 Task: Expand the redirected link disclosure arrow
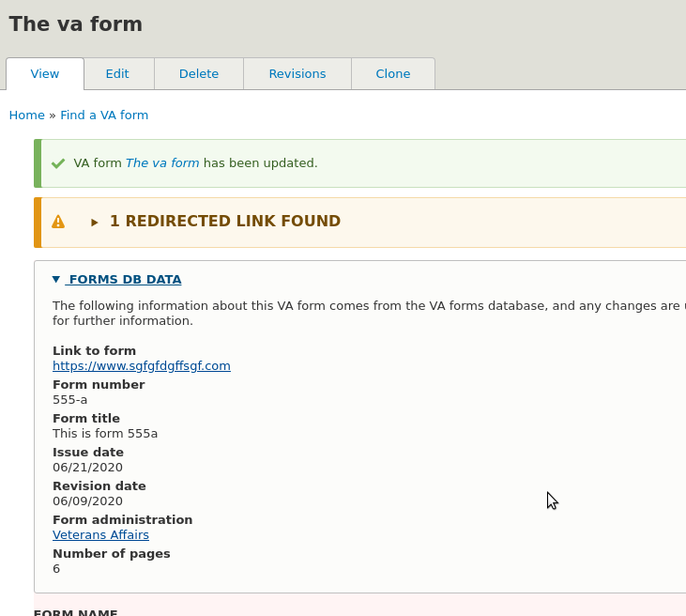tap(94, 223)
